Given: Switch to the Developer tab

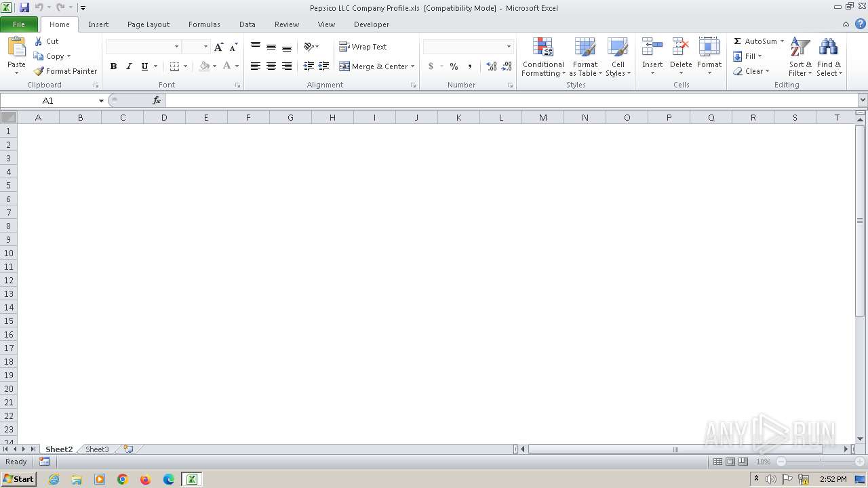Looking at the screenshot, I should coord(372,24).
